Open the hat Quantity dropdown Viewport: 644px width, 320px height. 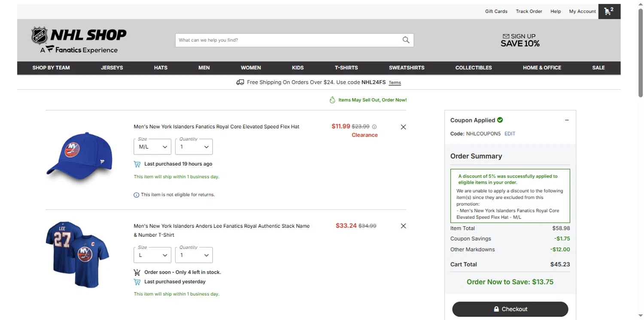coord(194,147)
